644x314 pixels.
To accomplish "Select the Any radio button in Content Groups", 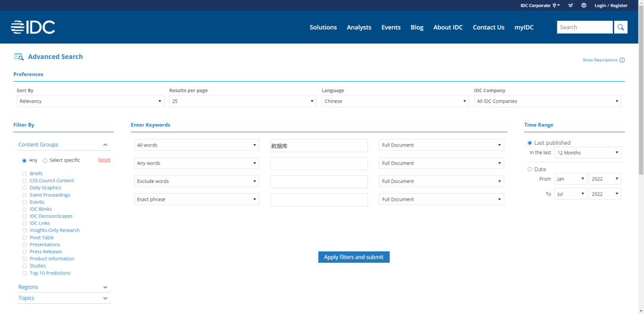I will [x=24, y=160].
